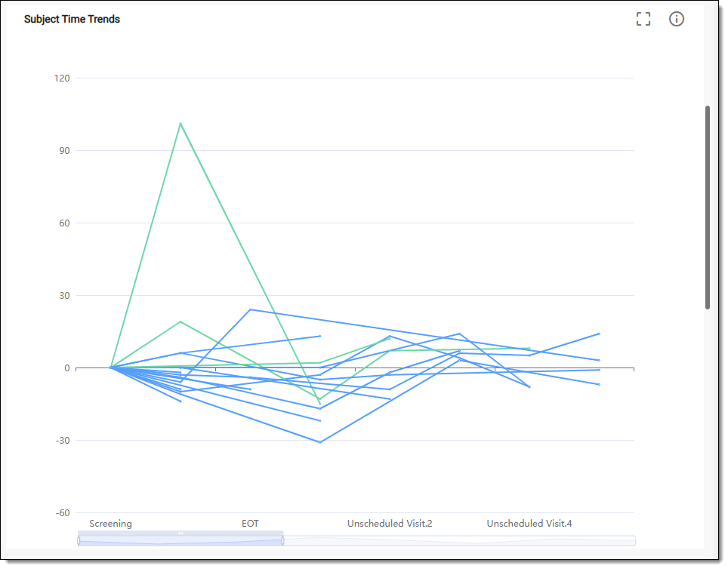Image resolution: width=728 pixels, height=569 pixels.
Task: Click the Screening axis label
Action: tap(110, 524)
